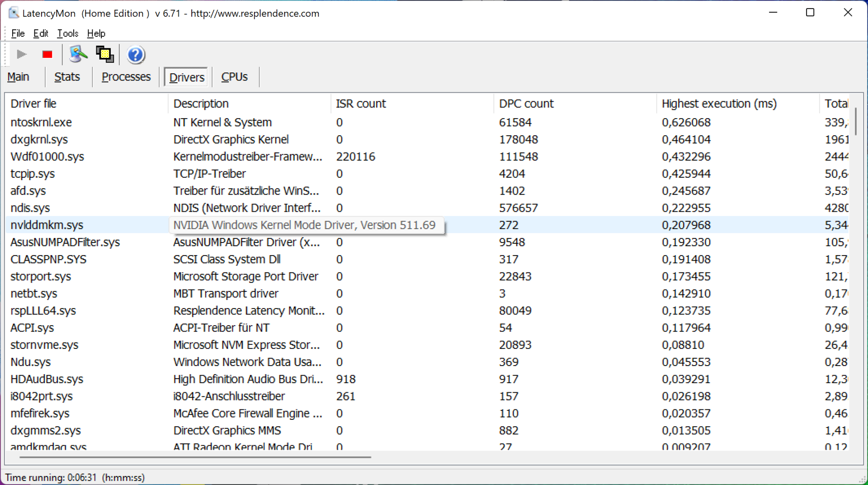Switch to the Processes tab
This screenshot has height=485, width=868.
click(x=126, y=77)
